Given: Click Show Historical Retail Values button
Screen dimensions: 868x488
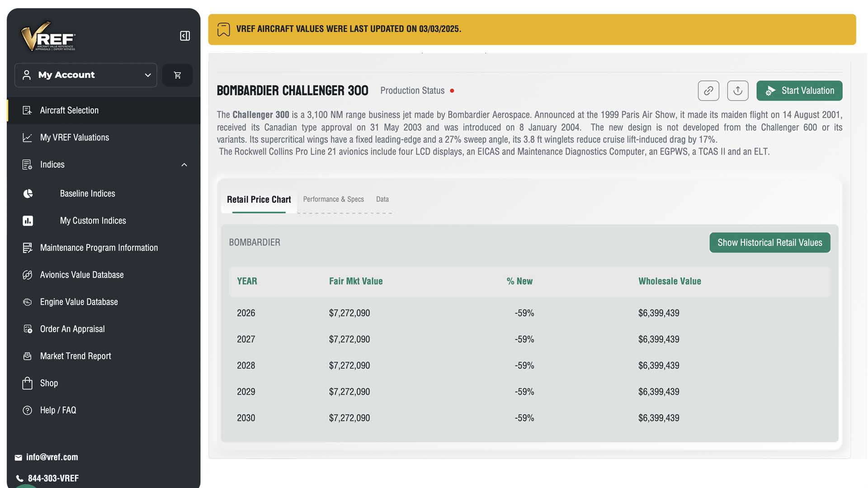Looking at the screenshot, I should click(770, 243).
